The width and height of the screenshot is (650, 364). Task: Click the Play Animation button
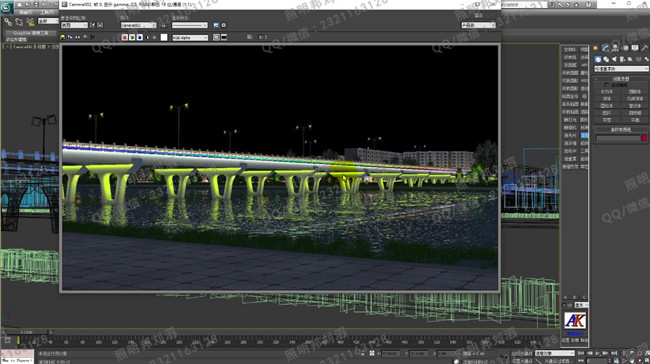point(597,353)
